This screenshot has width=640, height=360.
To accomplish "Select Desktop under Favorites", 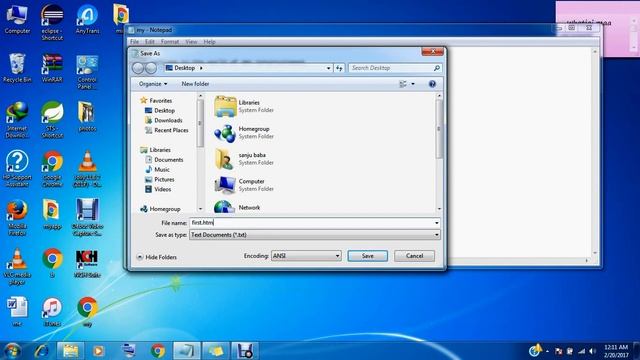I will coord(160,111).
